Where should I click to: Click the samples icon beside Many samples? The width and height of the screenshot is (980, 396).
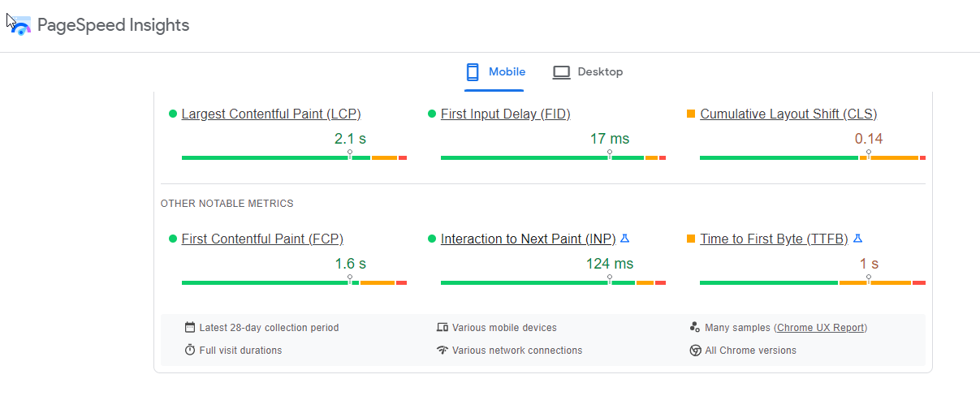click(695, 328)
